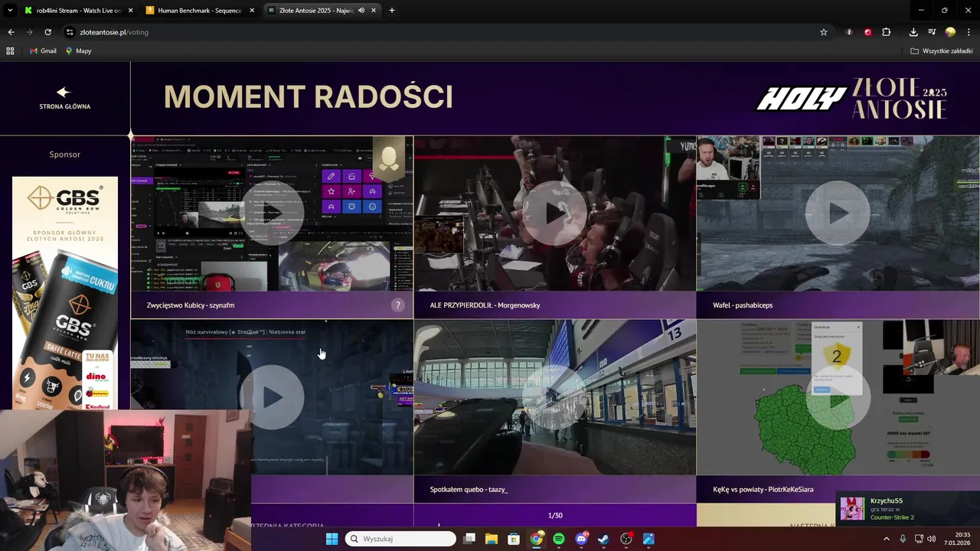980x551 pixels.
Task: Open Task View from the taskbar
Action: (x=469, y=539)
